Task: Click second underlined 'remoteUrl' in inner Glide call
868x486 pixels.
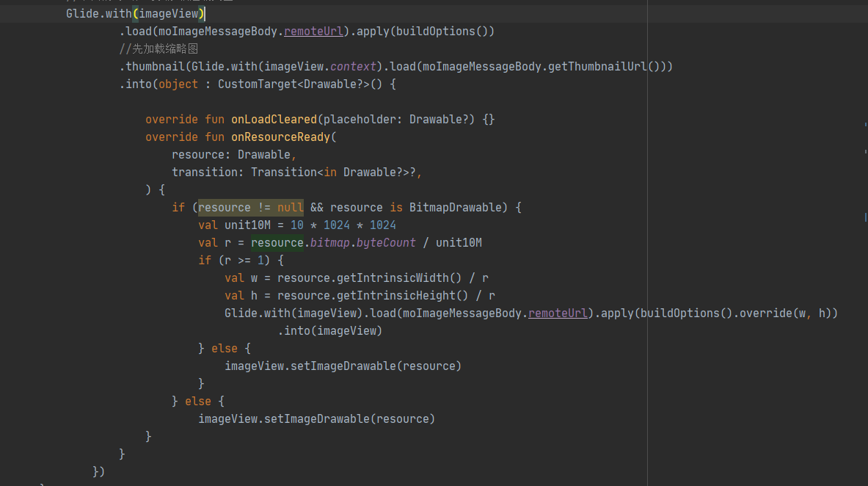Action: 558,313
